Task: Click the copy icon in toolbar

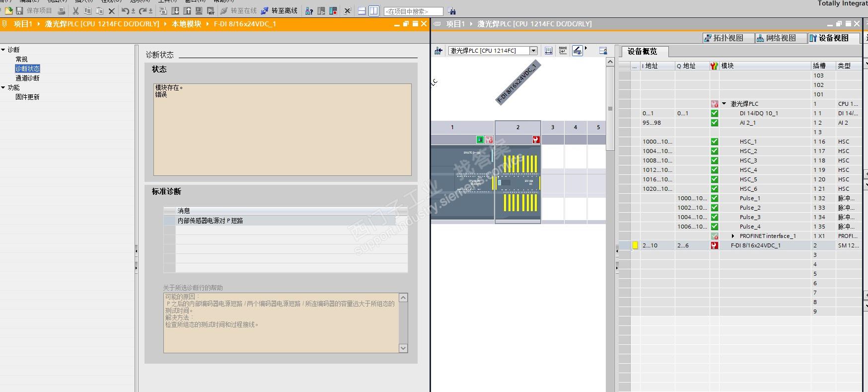Action: pyautogui.click(x=87, y=10)
